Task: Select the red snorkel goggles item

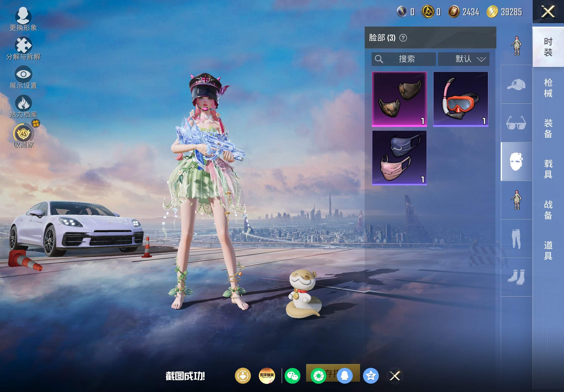Action: click(x=460, y=99)
